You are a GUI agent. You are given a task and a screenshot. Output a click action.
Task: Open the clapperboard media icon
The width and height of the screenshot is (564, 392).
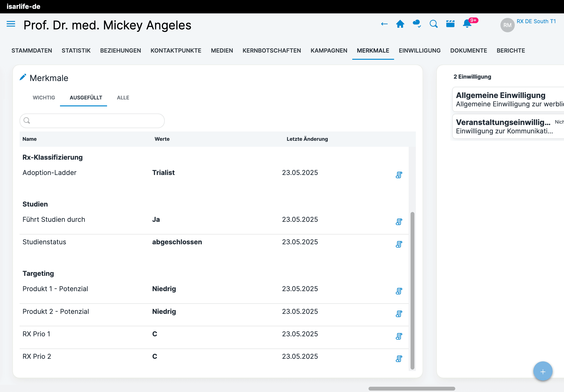pos(450,24)
